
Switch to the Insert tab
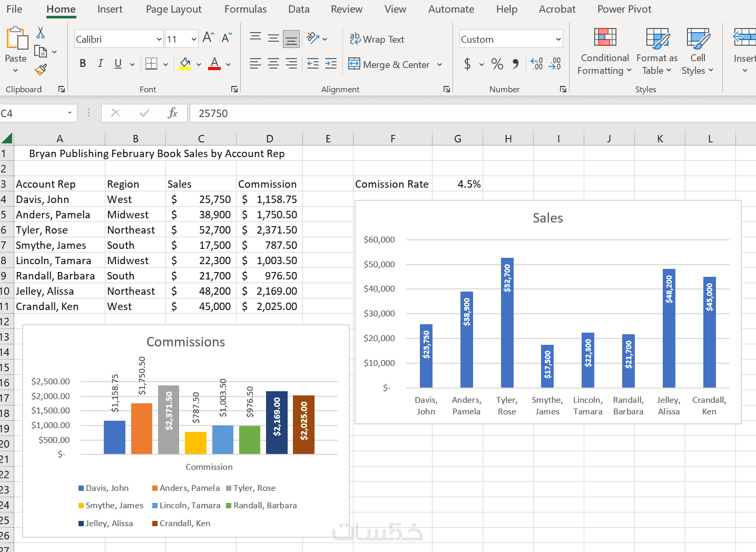click(x=110, y=9)
